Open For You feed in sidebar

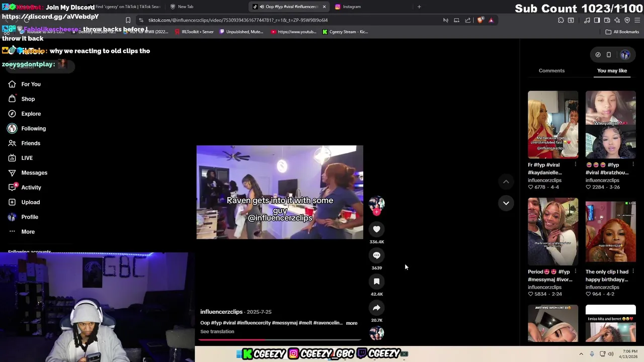[x=31, y=84]
